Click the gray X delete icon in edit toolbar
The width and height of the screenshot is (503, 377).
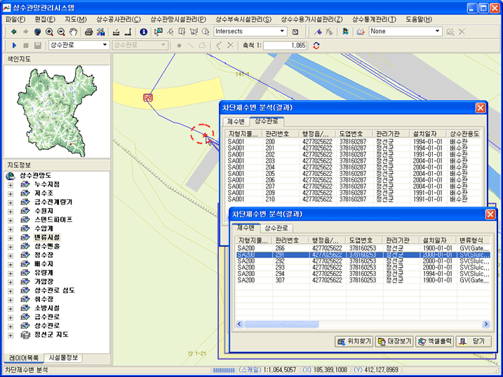(x=230, y=45)
